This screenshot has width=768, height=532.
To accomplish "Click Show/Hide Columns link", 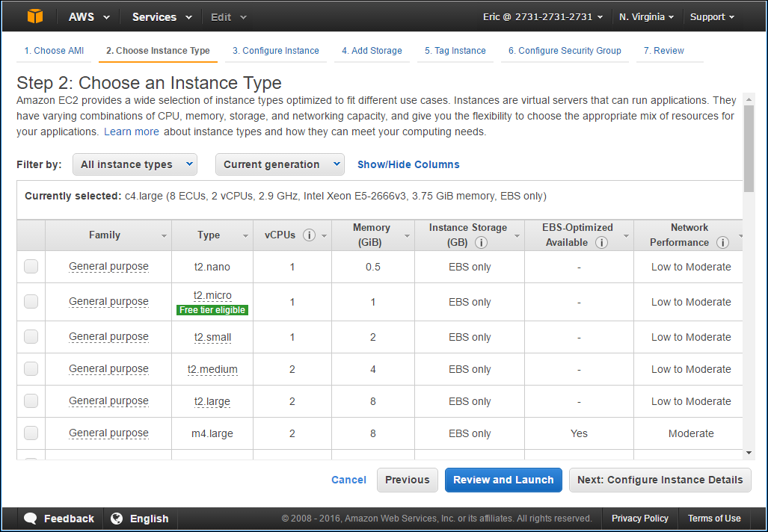I will [408, 164].
